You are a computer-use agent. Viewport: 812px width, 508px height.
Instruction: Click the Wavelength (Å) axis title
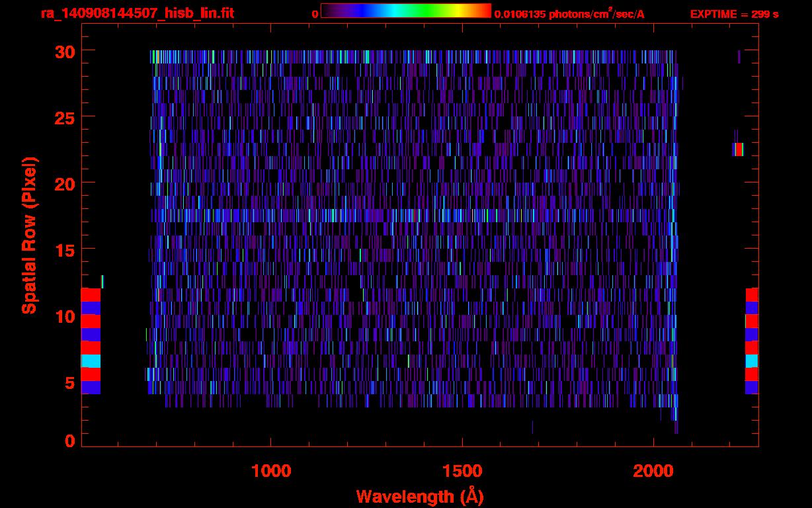(x=420, y=496)
